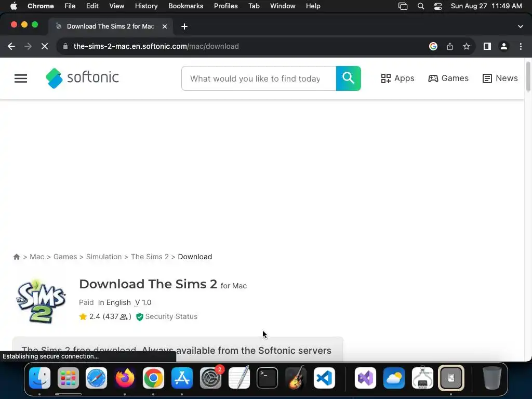The width and height of the screenshot is (532, 399).
Task: Open the Softonic hamburger menu
Action: point(21,78)
